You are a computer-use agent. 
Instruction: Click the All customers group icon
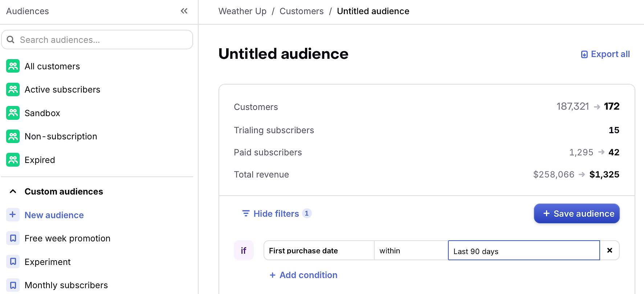pos(13,66)
